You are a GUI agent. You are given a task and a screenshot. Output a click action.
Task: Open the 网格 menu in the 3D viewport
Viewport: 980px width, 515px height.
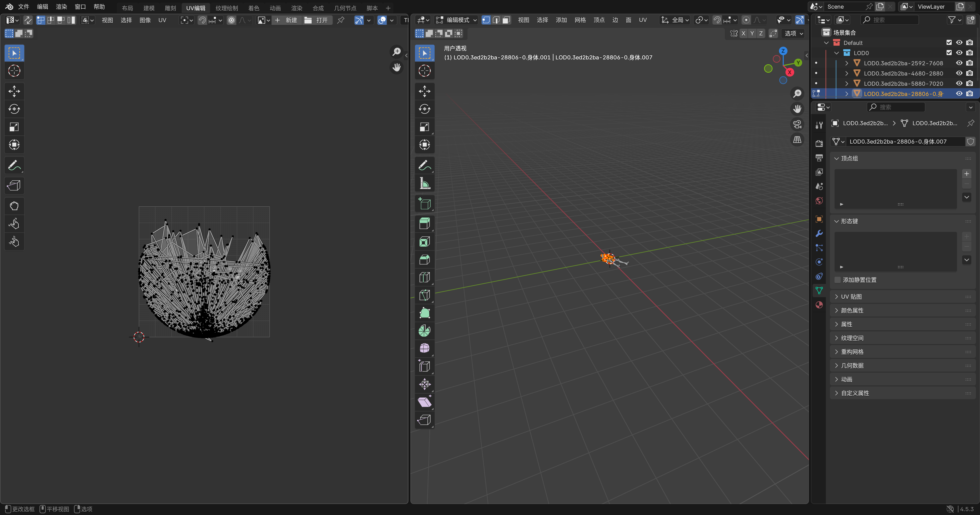(580, 20)
